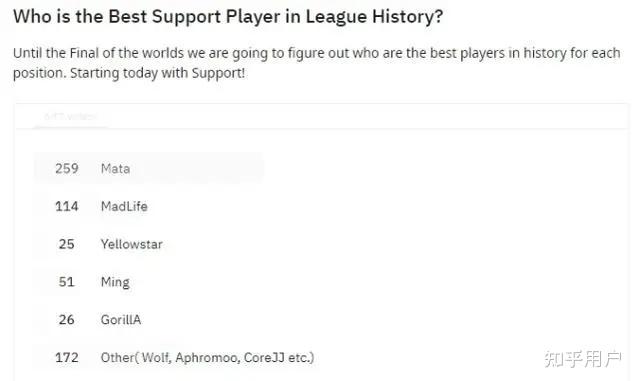Click the poll description paragraph text
This screenshot has width=640, height=381.
click(317, 63)
